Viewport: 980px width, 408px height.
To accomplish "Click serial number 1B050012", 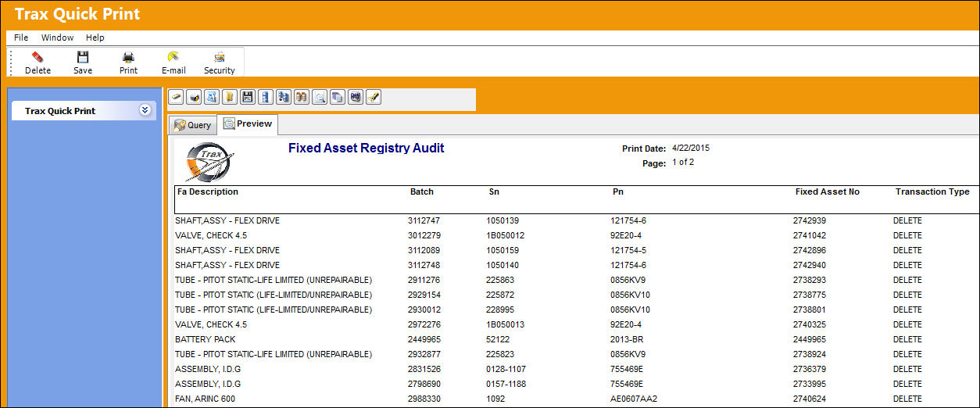I will tap(506, 235).
